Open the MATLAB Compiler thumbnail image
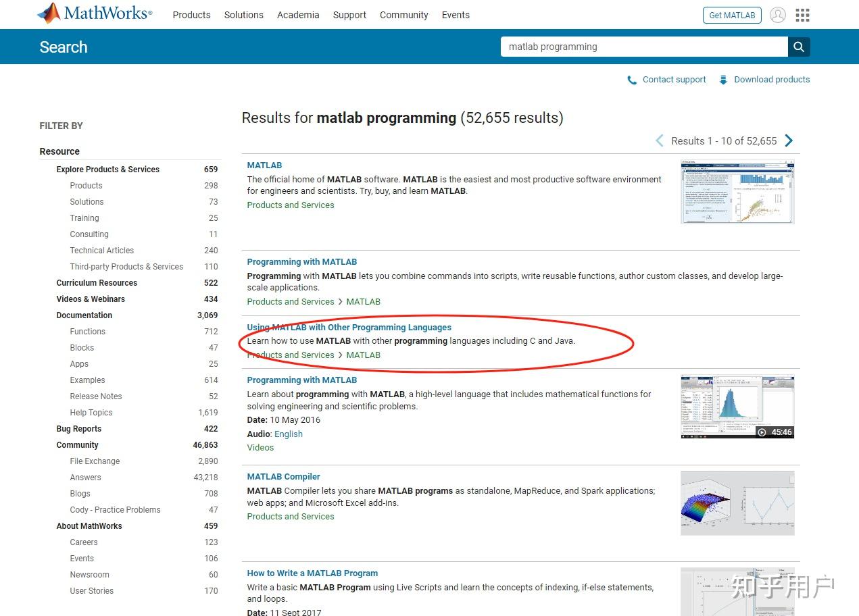859x616 pixels. pos(737,503)
